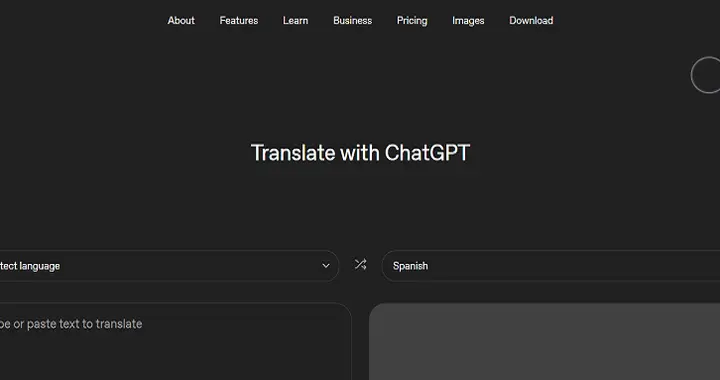Open the Features navigation link
This screenshot has height=380, width=720.
point(239,21)
